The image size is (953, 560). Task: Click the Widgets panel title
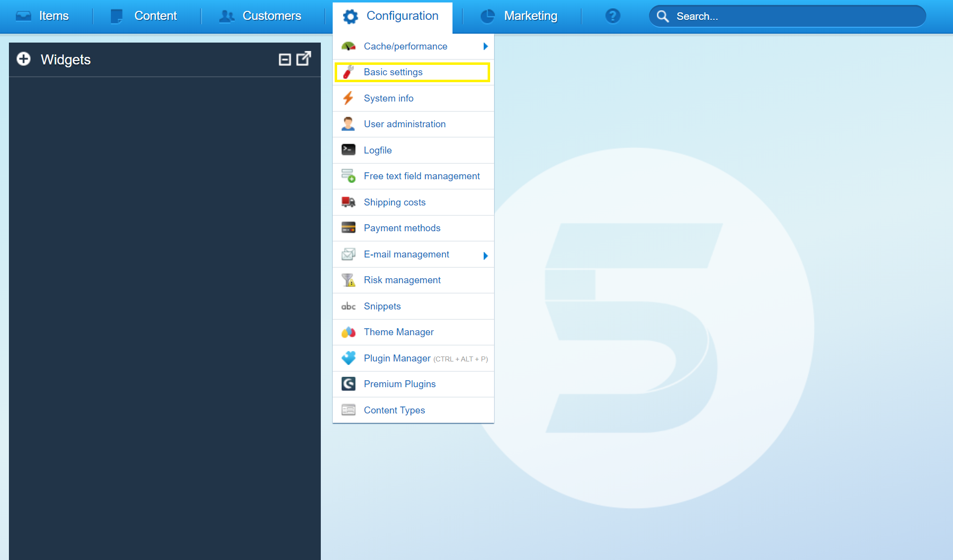[x=65, y=59]
